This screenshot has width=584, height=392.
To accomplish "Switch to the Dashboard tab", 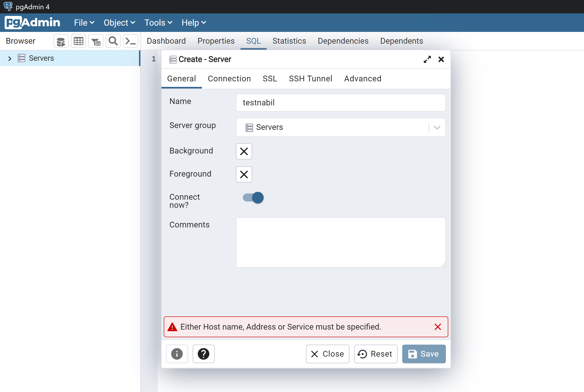I will [x=166, y=41].
